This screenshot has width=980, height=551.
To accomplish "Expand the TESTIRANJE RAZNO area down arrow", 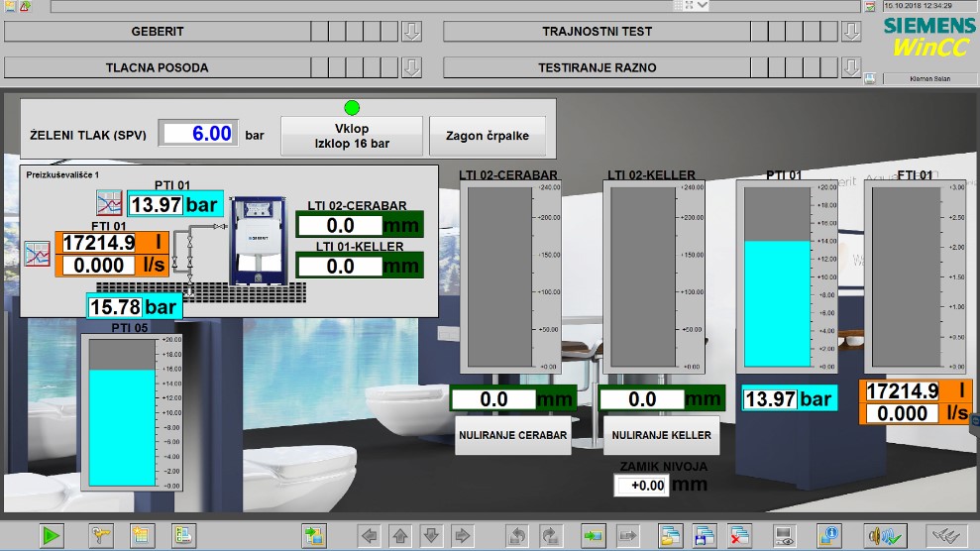I will pyautogui.click(x=850, y=67).
